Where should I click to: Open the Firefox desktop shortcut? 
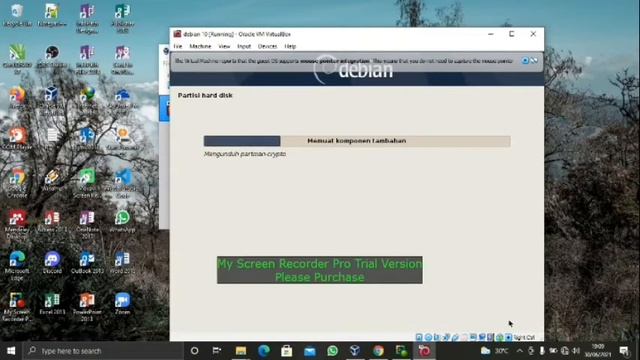point(17,98)
